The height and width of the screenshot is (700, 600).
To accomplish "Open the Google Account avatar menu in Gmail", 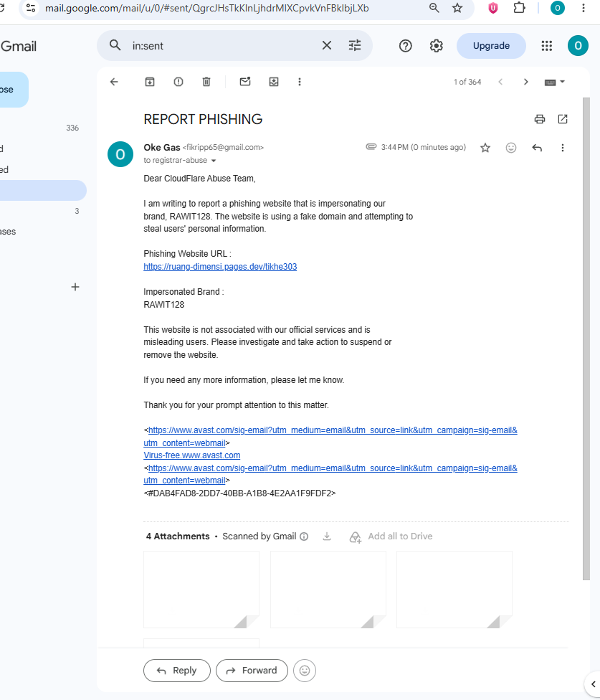I will click(578, 45).
